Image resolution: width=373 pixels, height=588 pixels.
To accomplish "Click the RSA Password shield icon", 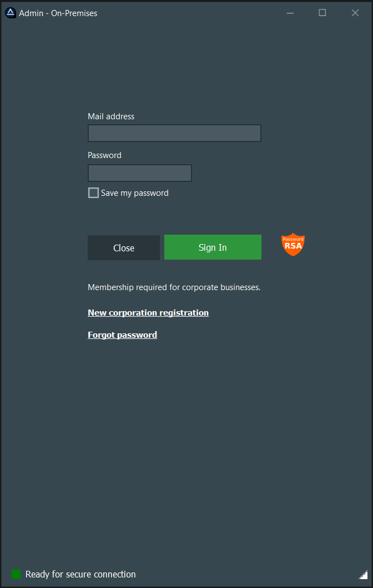I will tap(293, 245).
